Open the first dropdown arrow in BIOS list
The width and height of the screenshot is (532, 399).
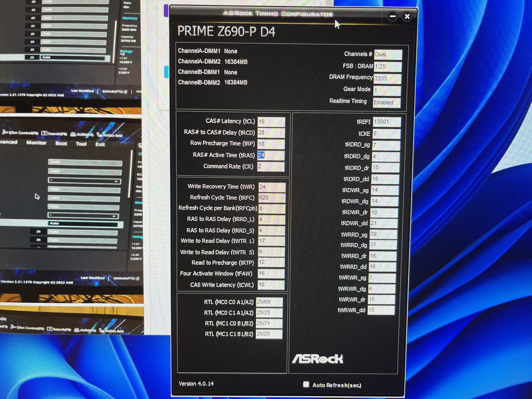pyautogui.click(x=116, y=181)
